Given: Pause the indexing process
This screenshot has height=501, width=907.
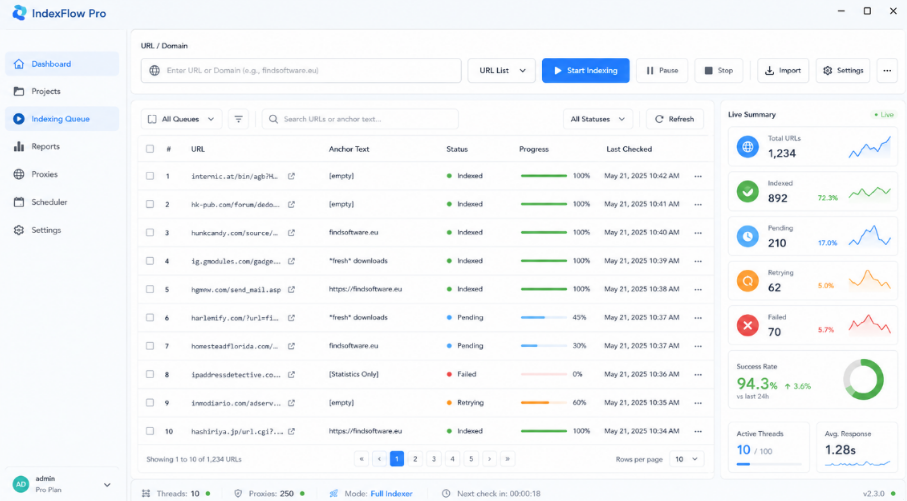Looking at the screenshot, I should click(x=662, y=71).
